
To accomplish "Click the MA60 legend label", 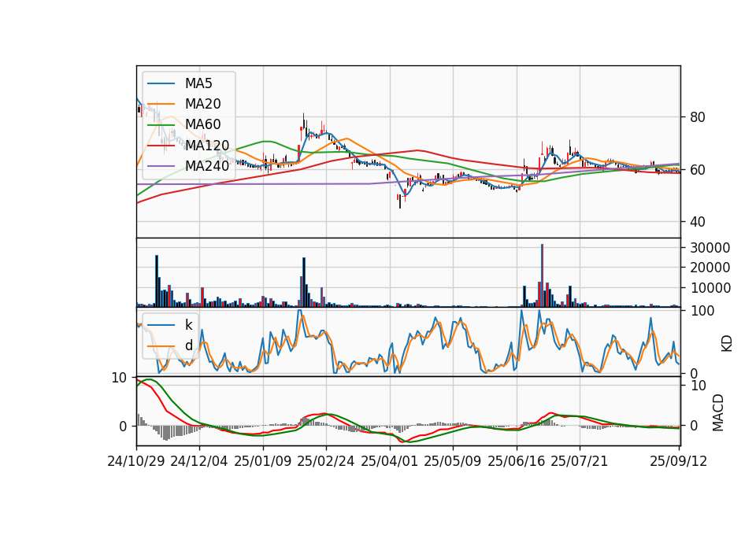I will pos(202,124).
